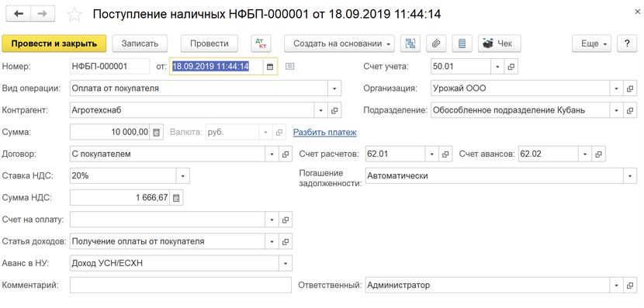Go forward with the right arrow button
Screen dimensions: 644x308
point(43,13)
